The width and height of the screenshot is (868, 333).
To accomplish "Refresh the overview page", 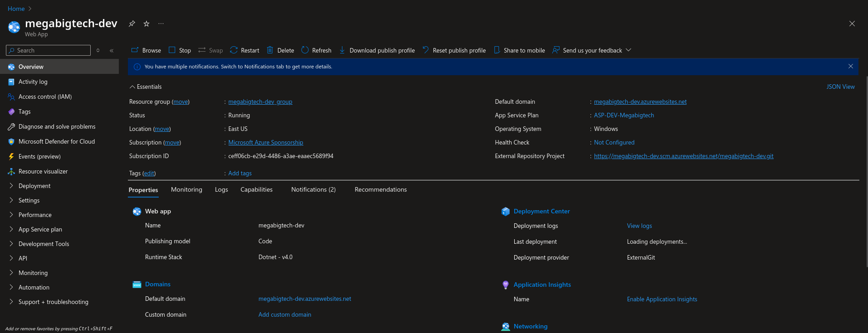I will click(316, 50).
